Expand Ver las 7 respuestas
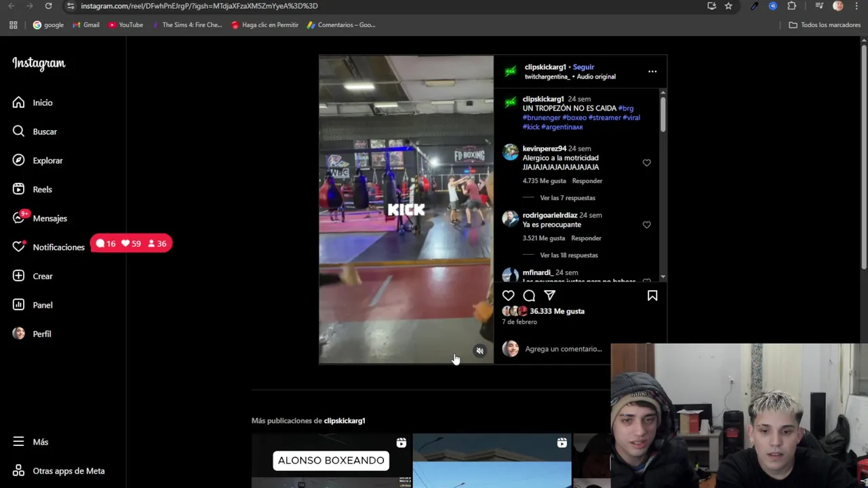 pos(568,198)
